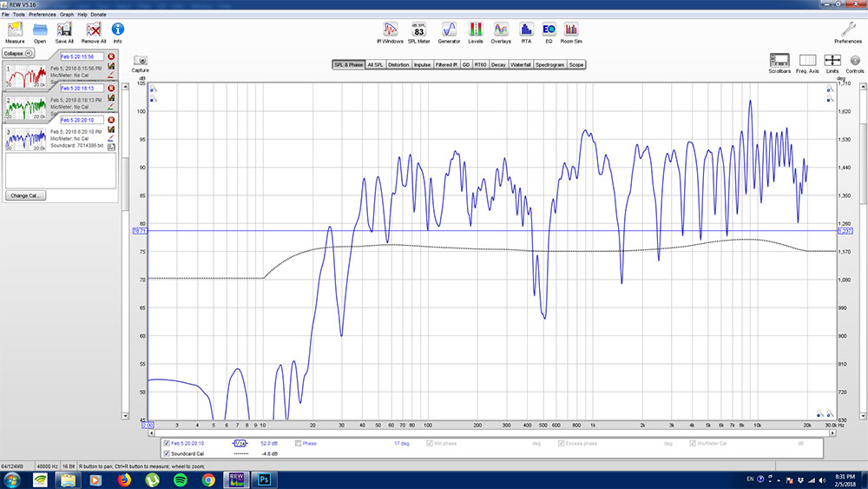Delete measurement Feb 5 20:18:13 with red X
The image size is (868, 489).
tap(111, 88)
